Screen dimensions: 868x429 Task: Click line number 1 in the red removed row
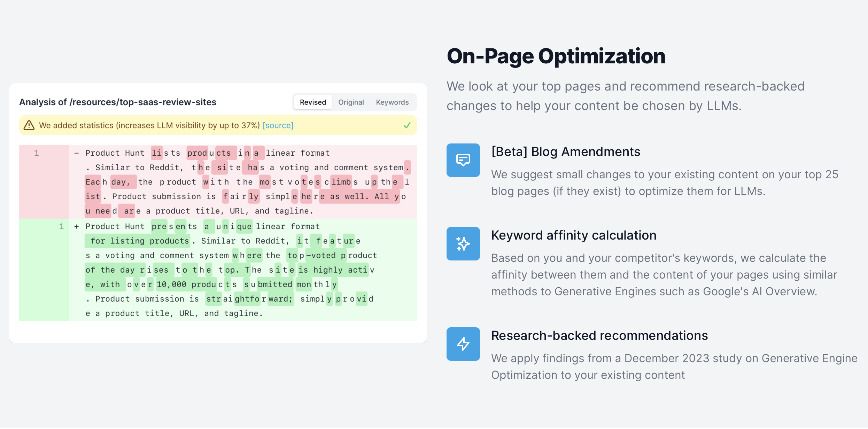pyautogui.click(x=36, y=153)
